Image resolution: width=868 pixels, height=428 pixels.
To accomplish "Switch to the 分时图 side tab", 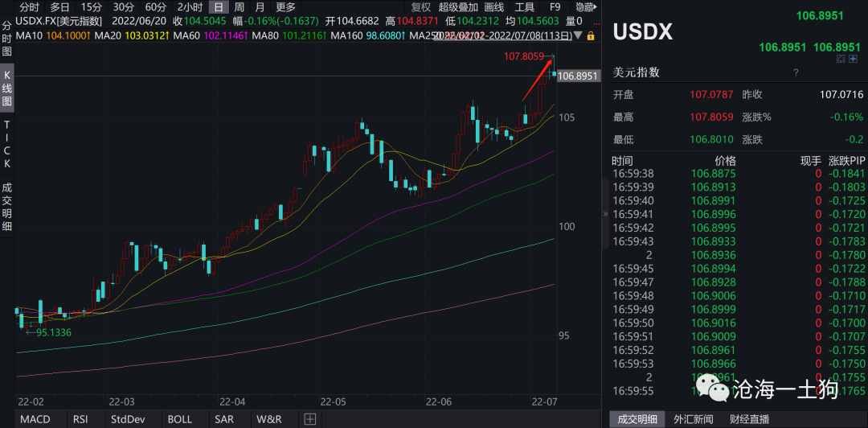I will point(7,39).
